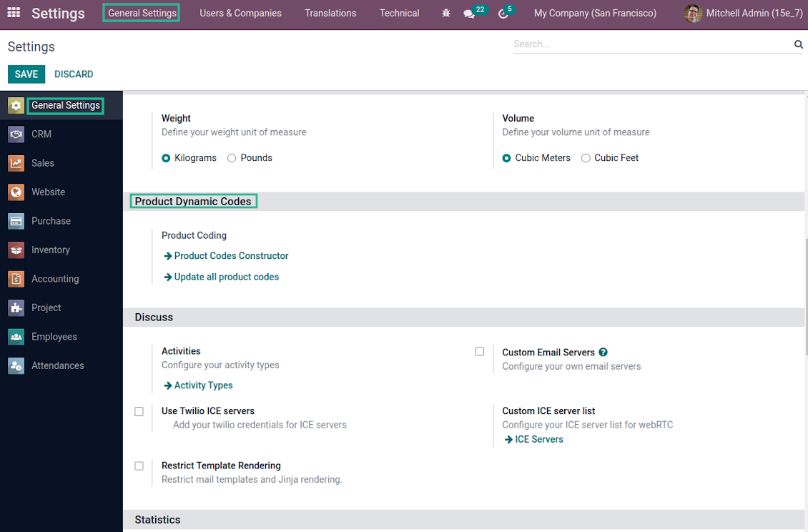Click the debug bug icon

click(x=446, y=14)
